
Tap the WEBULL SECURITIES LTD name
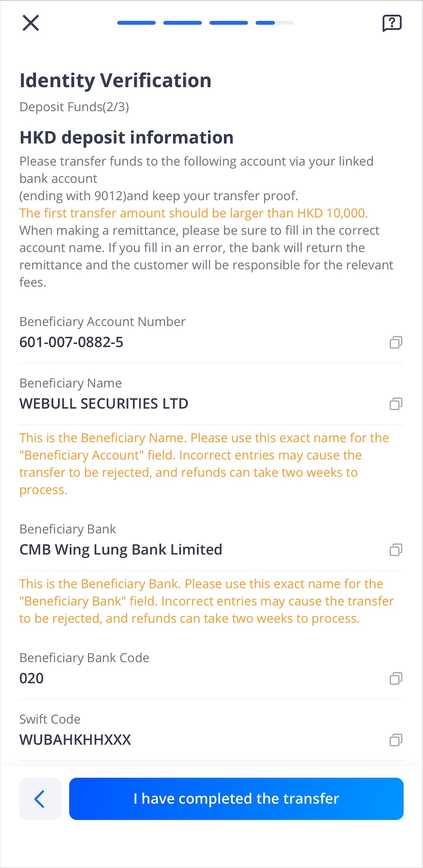pyautogui.click(x=104, y=403)
